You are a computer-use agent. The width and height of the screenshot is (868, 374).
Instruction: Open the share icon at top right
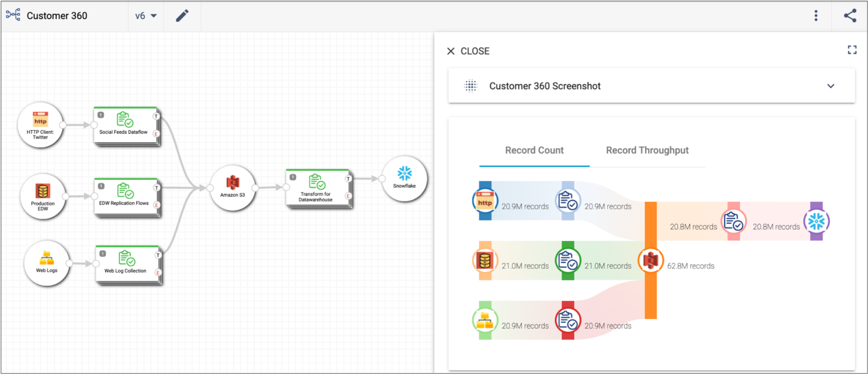click(x=850, y=16)
